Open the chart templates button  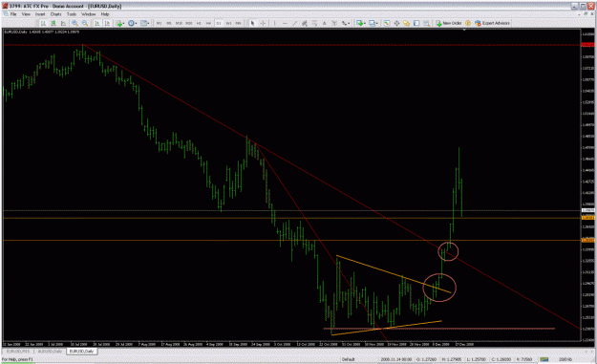click(x=143, y=23)
